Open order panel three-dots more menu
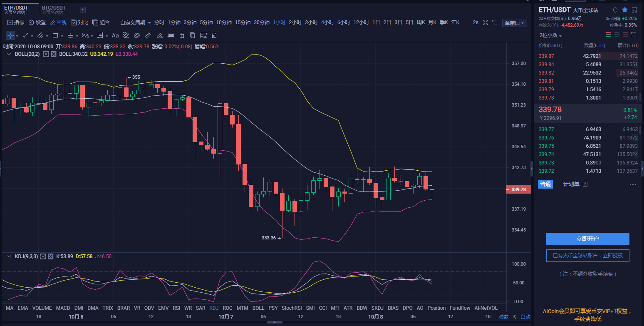The image size is (644, 326). pyautogui.click(x=633, y=184)
